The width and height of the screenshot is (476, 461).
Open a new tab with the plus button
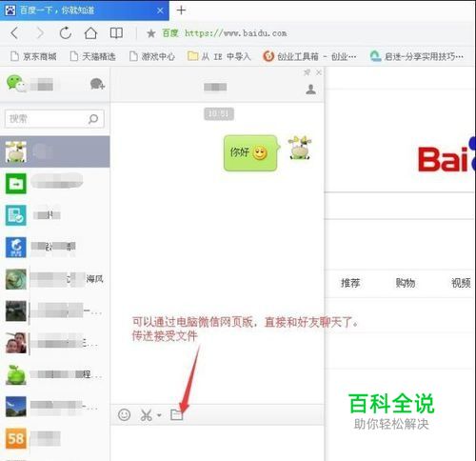[x=181, y=10]
